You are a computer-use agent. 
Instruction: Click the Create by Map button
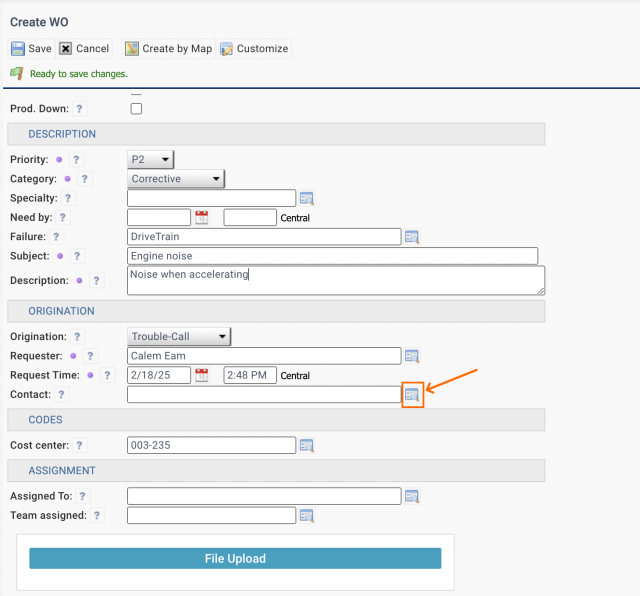(168, 48)
